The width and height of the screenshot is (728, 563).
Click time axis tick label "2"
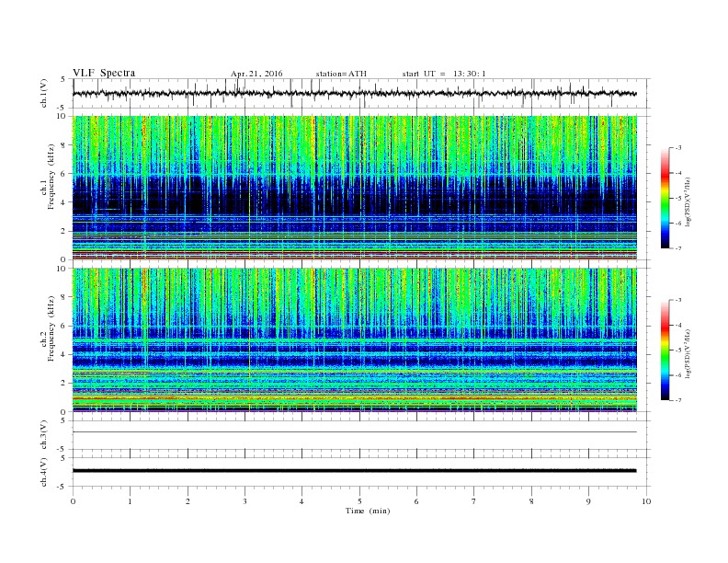tap(188, 501)
